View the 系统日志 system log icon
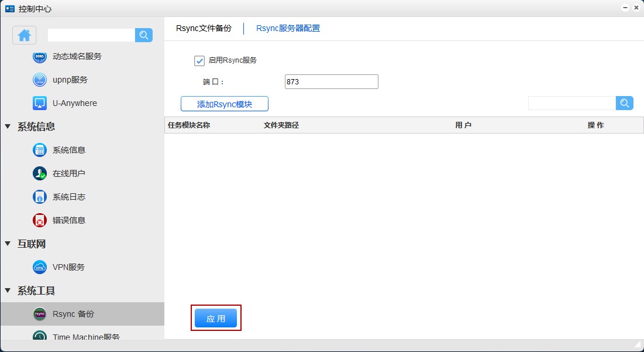This screenshot has height=352, width=644. point(39,197)
